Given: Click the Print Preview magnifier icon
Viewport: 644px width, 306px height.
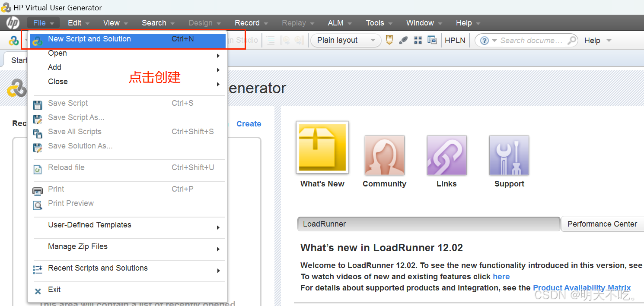Looking at the screenshot, I should click(38, 205).
